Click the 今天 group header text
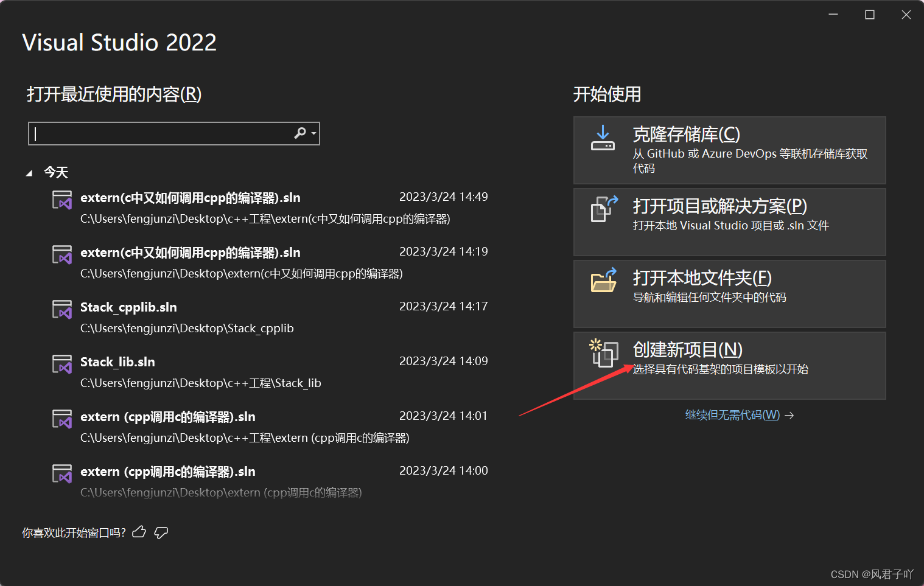This screenshot has width=924, height=586. 56,172
